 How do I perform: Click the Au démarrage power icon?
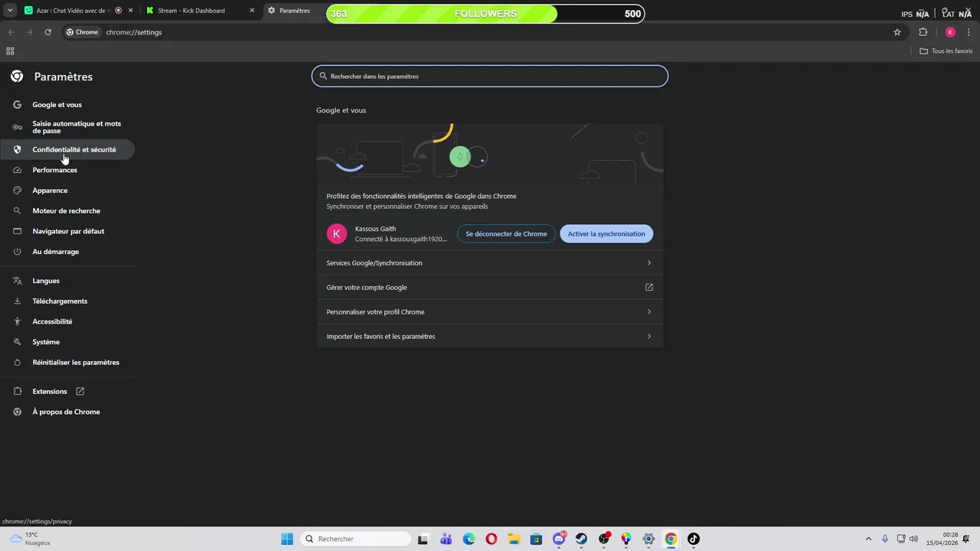[17, 252]
